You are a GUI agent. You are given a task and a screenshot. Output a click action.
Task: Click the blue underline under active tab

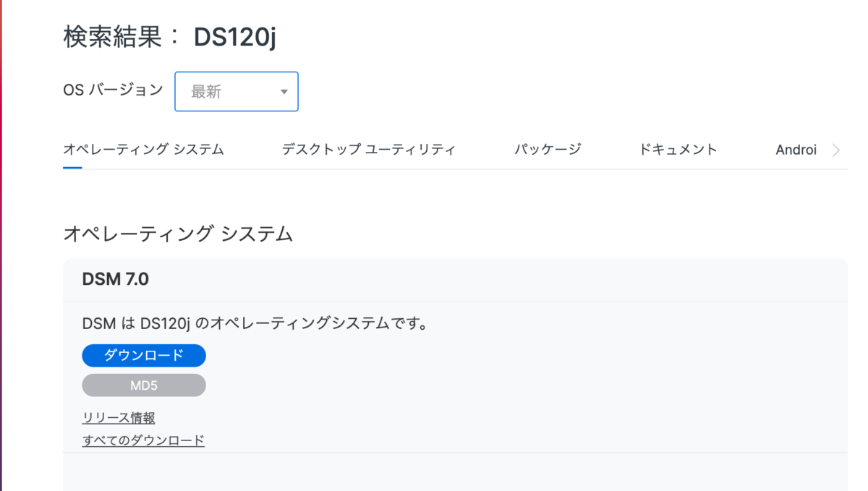click(72, 168)
